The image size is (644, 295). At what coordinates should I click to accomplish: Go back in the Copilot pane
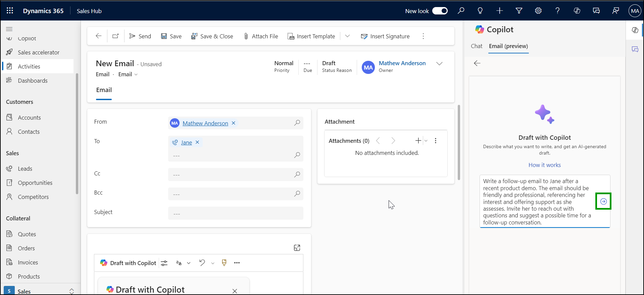(x=477, y=63)
